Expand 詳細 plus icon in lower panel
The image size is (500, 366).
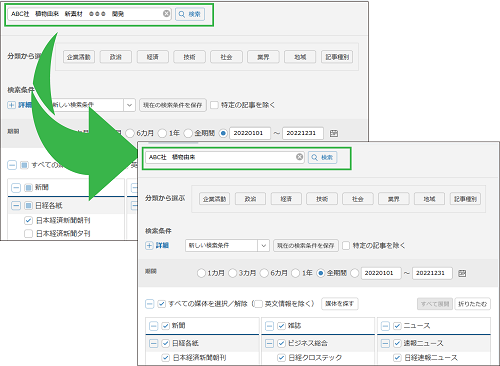coord(149,246)
